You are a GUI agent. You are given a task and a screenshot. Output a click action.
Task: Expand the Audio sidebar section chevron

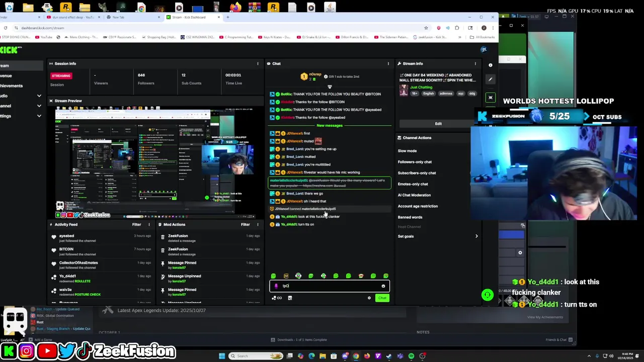point(39,96)
